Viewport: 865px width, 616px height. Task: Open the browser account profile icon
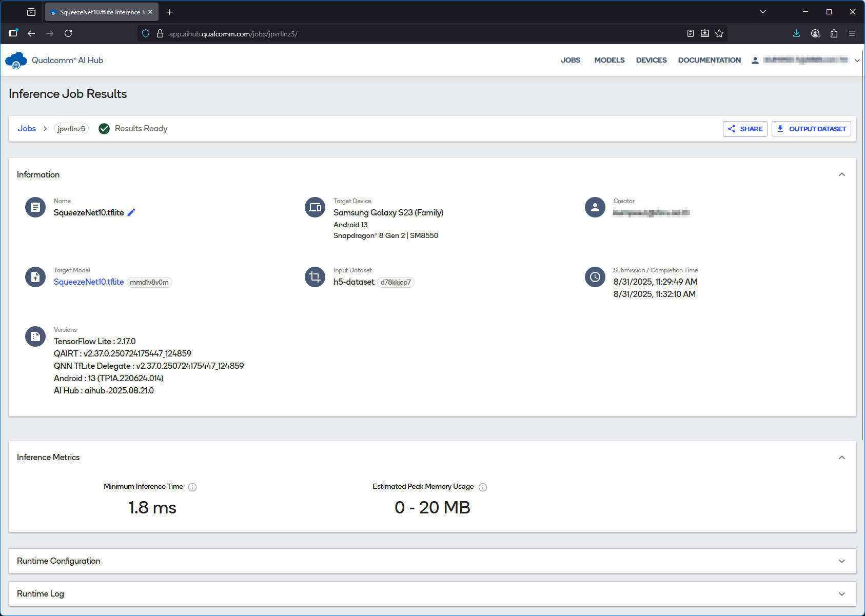pyautogui.click(x=815, y=33)
